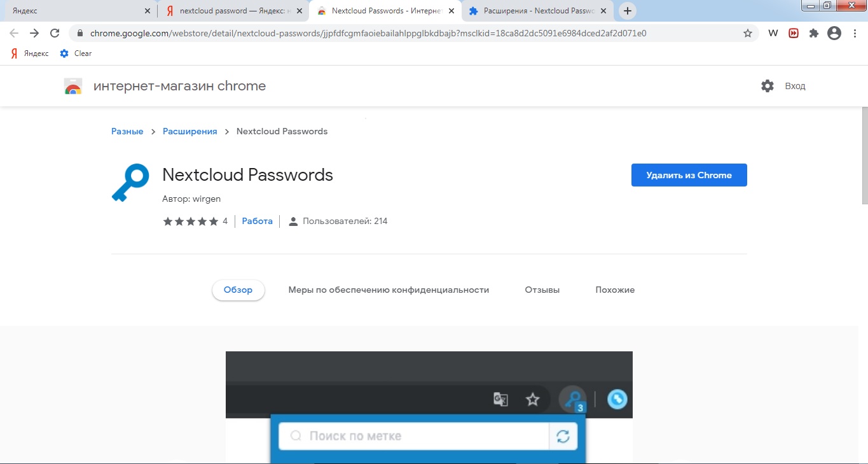Switch to the Отзывы tab
This screenshot has height=464, width=868.
[542, 290]
